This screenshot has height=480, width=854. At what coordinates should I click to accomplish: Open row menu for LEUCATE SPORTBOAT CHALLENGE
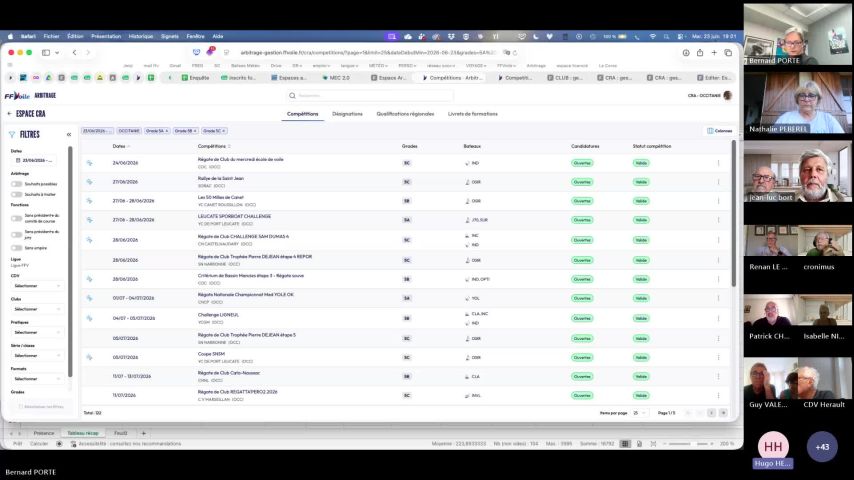718,220
